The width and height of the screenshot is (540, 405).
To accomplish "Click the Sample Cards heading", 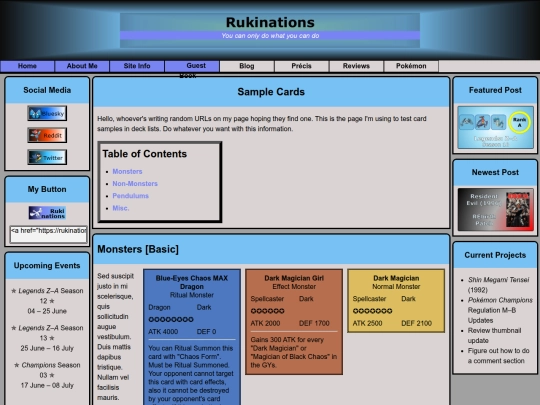I will click(271, 92).
